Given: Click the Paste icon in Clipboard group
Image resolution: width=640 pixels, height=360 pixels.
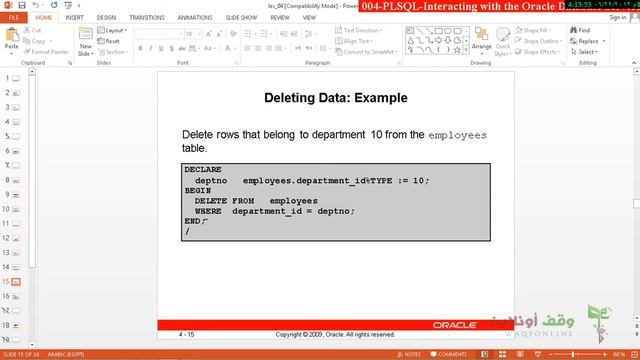Looking at the screenshot, I should point(11,36).
